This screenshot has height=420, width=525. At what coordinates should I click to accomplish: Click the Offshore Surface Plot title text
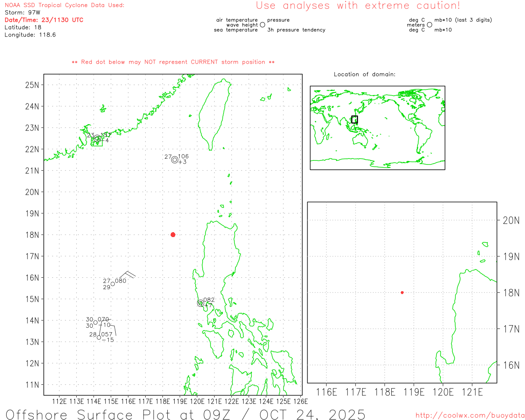[x=185, y=414]
